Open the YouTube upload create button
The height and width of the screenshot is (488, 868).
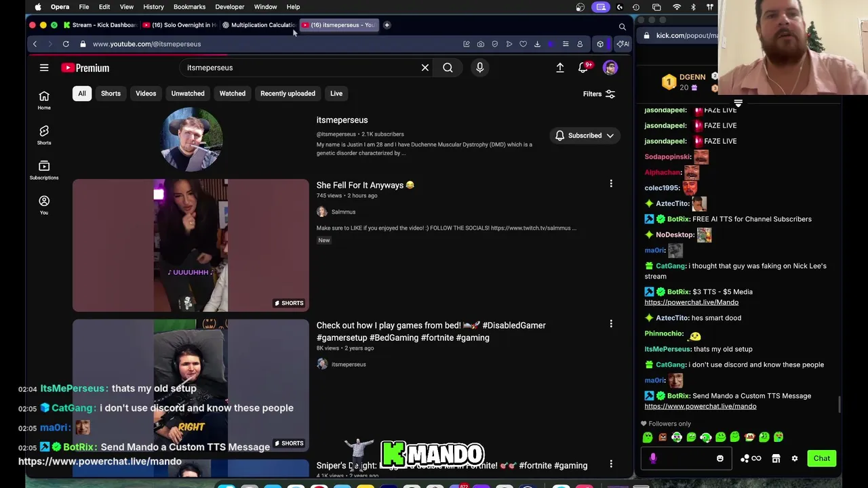click(560, 68)
